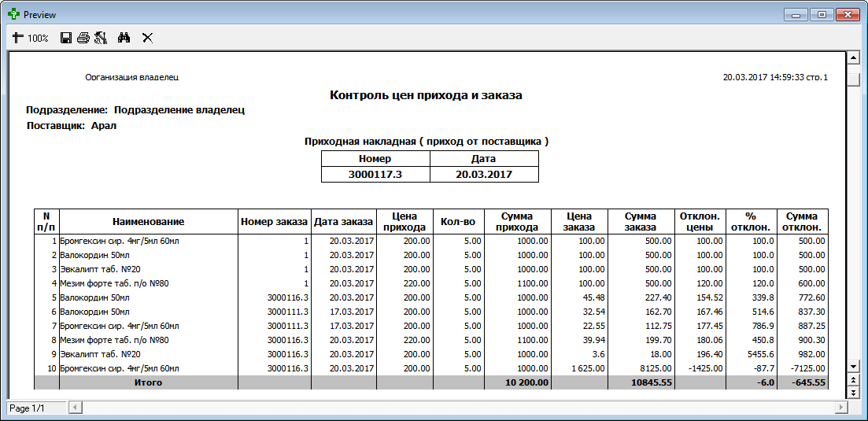Go to next page double-arrow button
This screenshot has width=868, height=421.
click(x=853, y=392)
